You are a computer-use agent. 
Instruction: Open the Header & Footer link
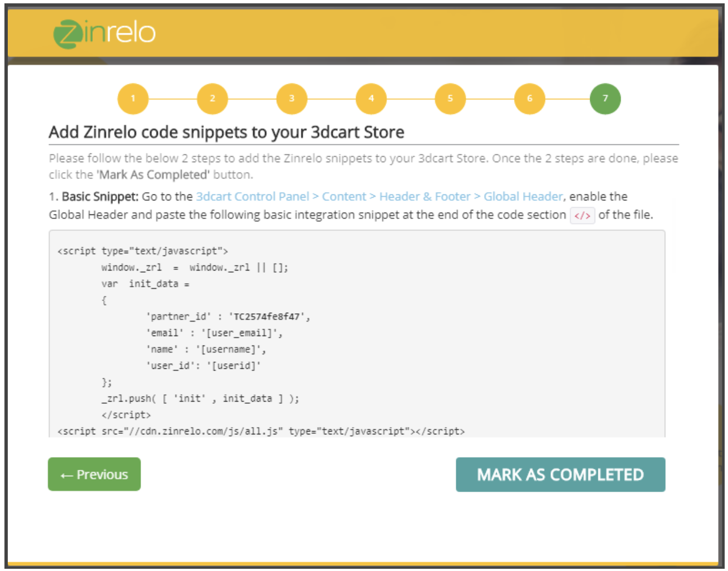pos(425,197)
